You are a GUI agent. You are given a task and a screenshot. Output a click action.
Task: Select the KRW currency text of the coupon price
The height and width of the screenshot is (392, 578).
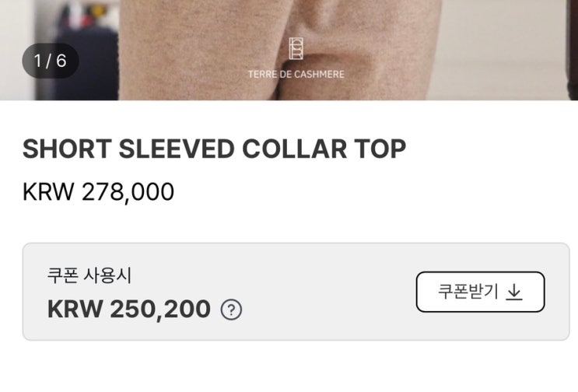coord(75,309)
